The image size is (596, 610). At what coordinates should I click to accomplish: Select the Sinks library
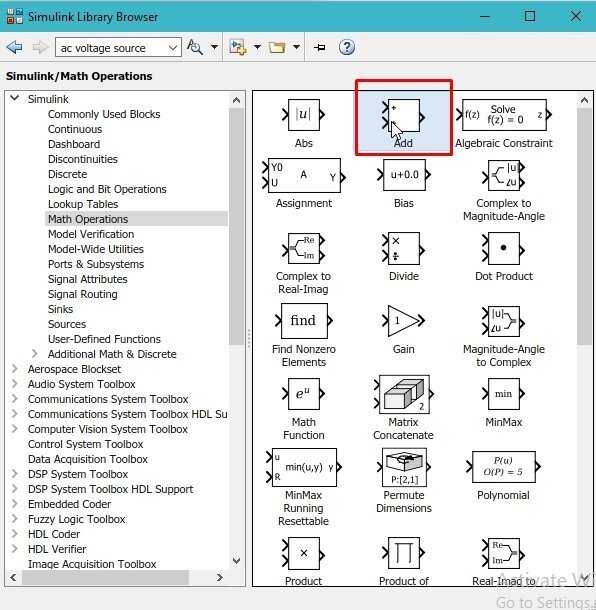60,309
